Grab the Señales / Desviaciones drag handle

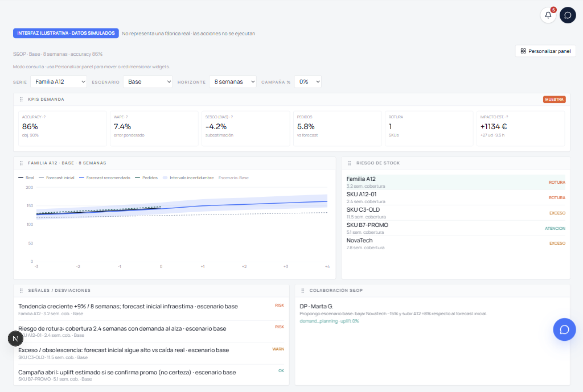(21, 291)
